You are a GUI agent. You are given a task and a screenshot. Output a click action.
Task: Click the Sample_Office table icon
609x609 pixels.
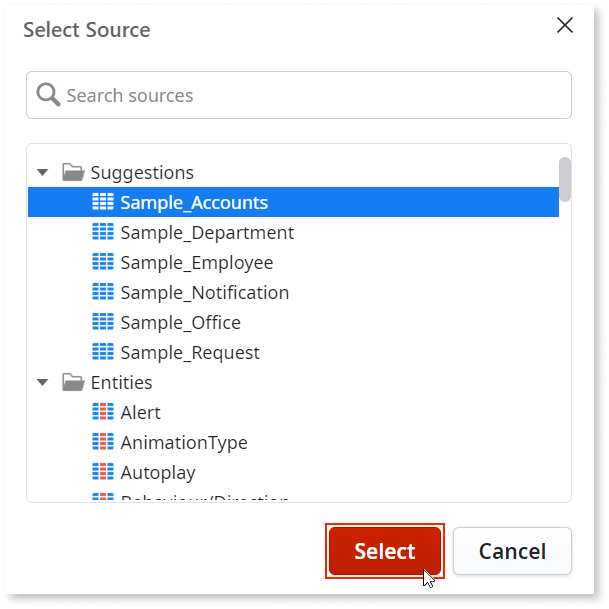[x=102, y=322]
